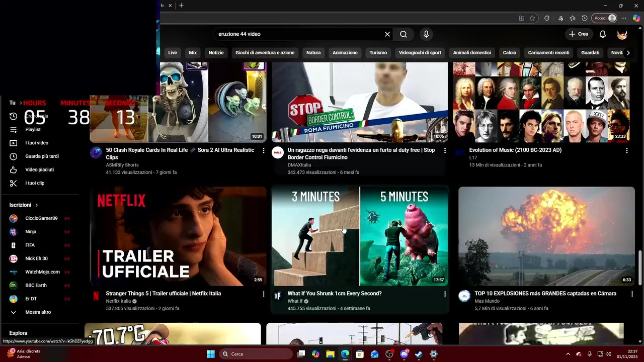Select the Natura filter chip
The height and width of the screenshot is (362, 644).
[x=313, y=53]
